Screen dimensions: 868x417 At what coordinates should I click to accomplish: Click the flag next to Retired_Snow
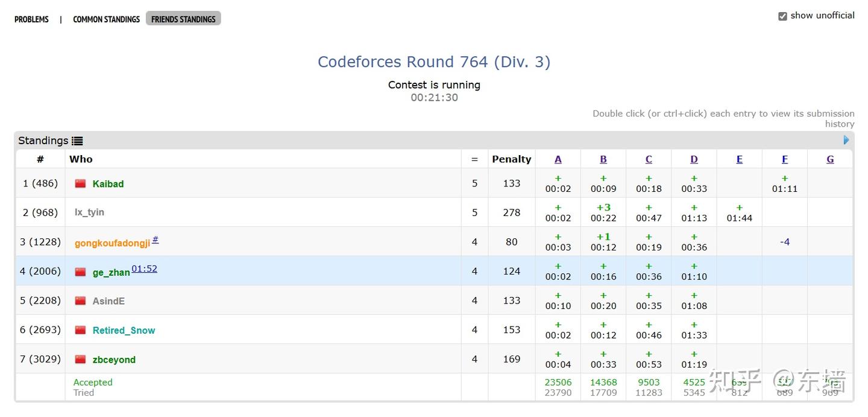[80, 330]
